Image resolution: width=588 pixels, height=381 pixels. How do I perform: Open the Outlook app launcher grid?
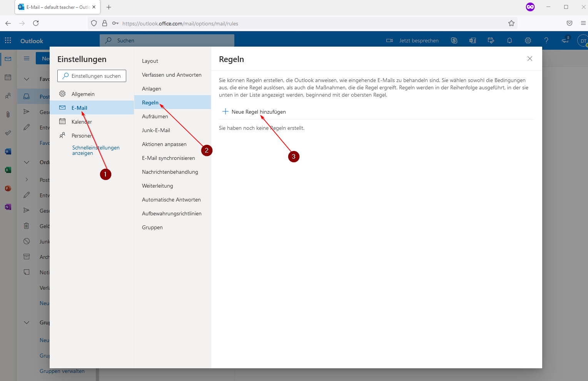8,40
